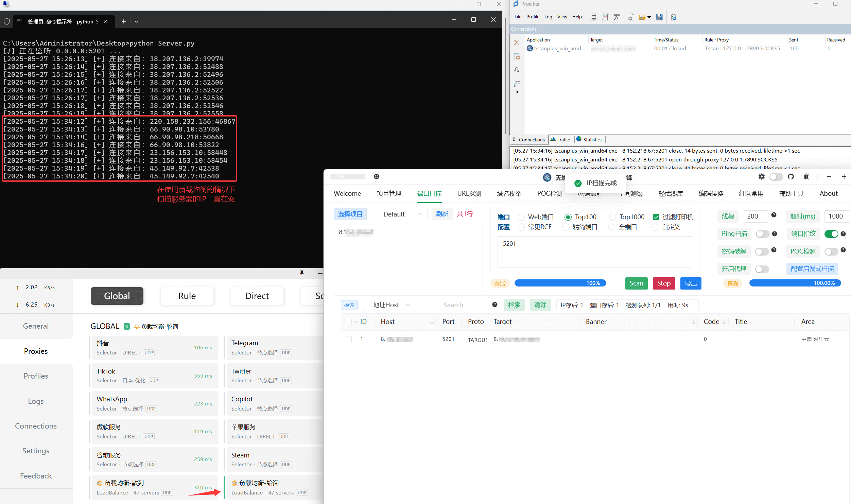The height and width of the screenshot is (504, 851).
Task: Open 域名枚举 tab in TscanPlus
Action: coord(509,193)
